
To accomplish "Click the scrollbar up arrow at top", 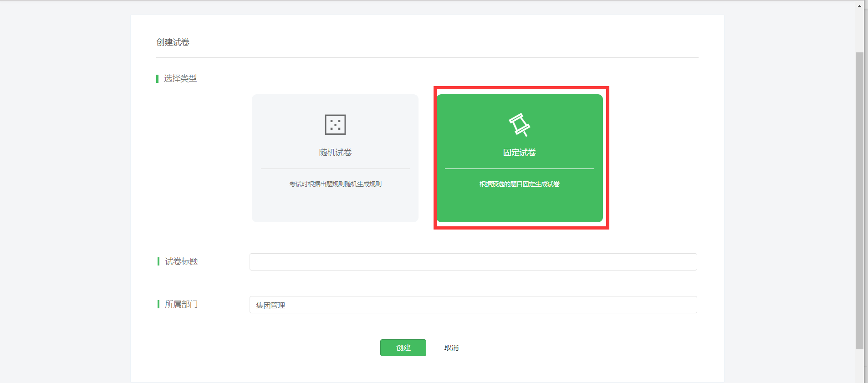I will point(859,6).
